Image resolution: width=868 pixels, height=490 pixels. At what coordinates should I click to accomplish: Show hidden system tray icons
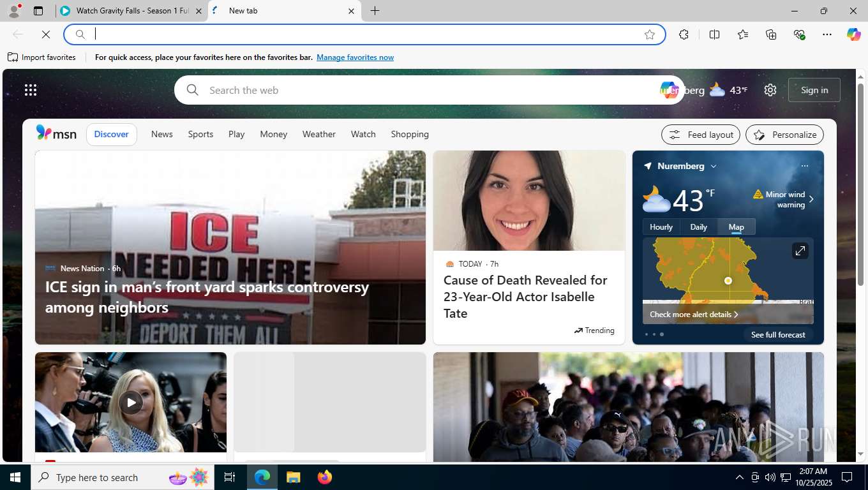[739, 477]
